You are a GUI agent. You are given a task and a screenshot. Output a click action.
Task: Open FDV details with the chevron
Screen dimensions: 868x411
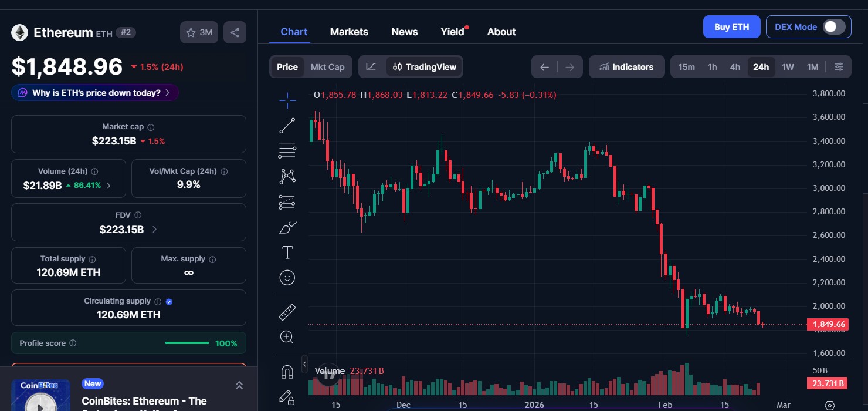tap(154, 230)
